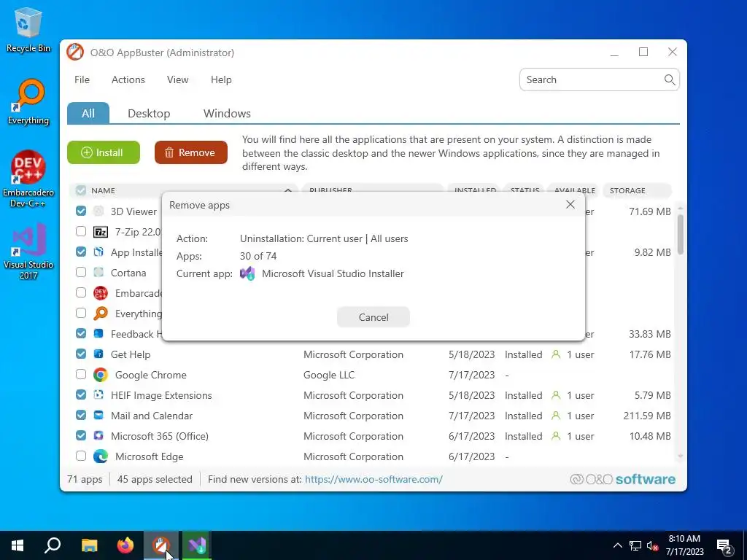Click the red Remove button
This screenshot has width=747, height=560.
pos(191,152)
